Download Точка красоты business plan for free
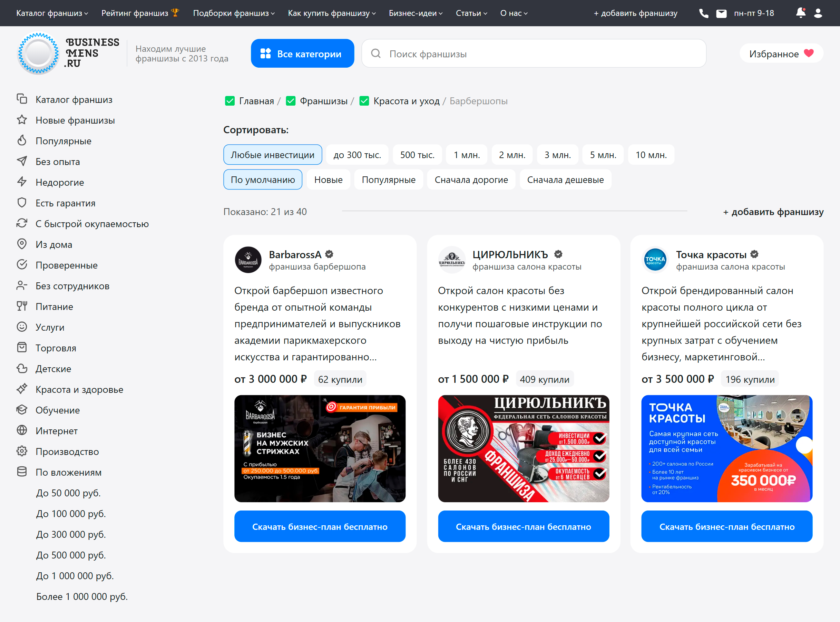This screenshot has width=840, height=622. [727, 526]
